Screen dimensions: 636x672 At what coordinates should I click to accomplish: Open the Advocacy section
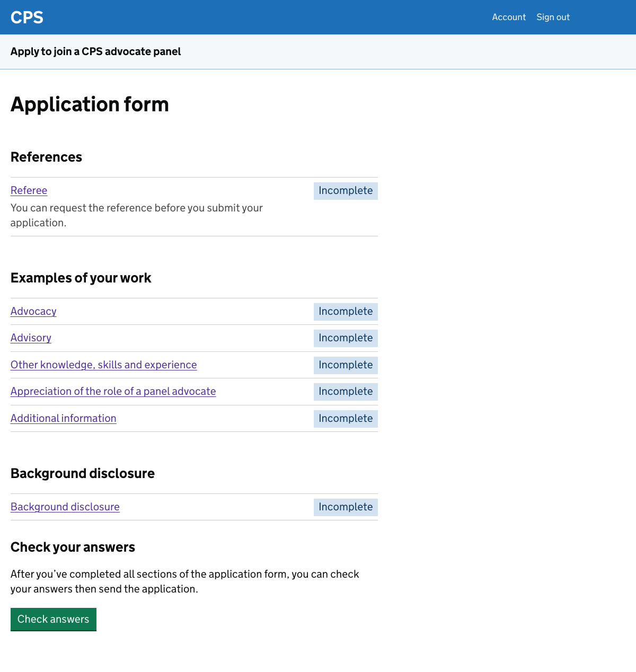(33, 311)
